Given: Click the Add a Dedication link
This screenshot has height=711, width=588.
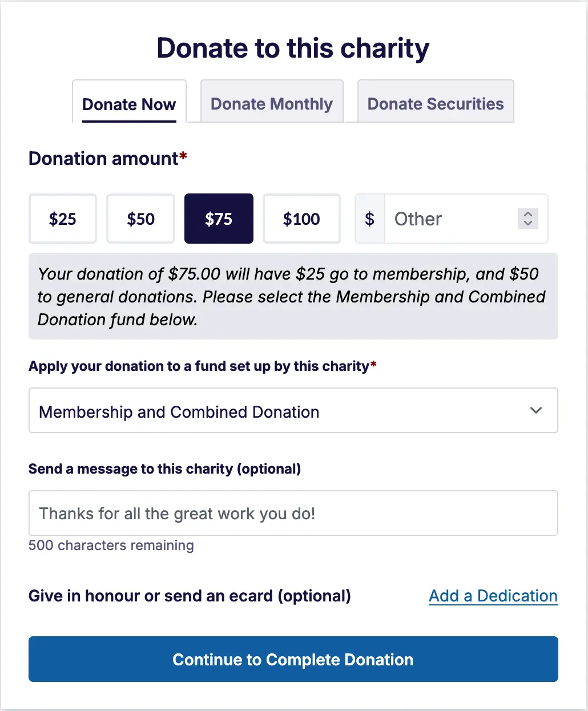Looking at the screenshot, I should pos(493,596).
